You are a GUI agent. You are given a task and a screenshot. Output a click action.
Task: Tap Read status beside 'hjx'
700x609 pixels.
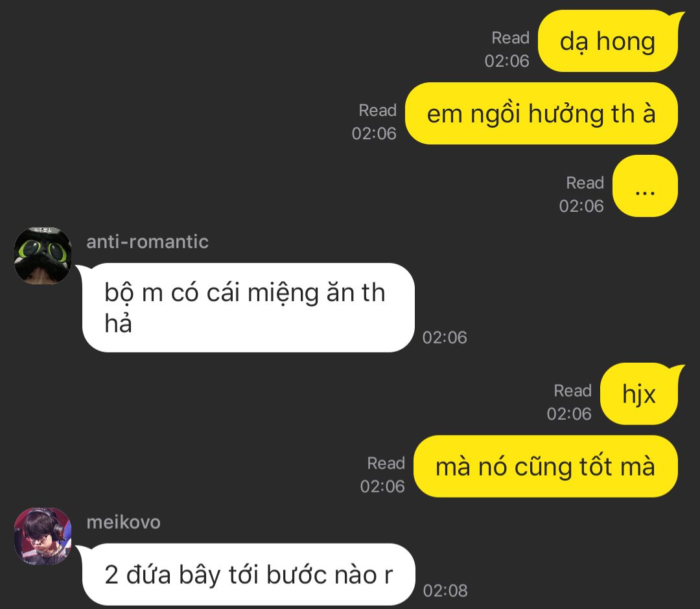(x=573, y=391)
